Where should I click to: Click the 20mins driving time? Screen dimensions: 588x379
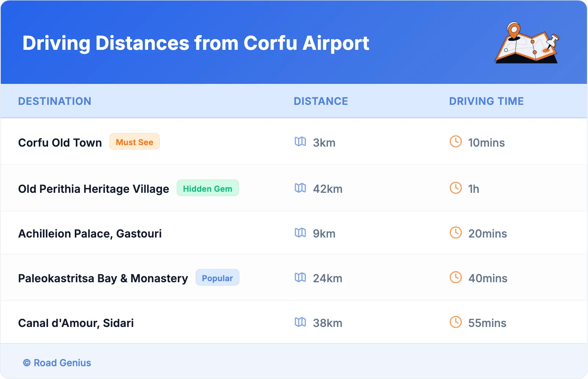(488, 233)
